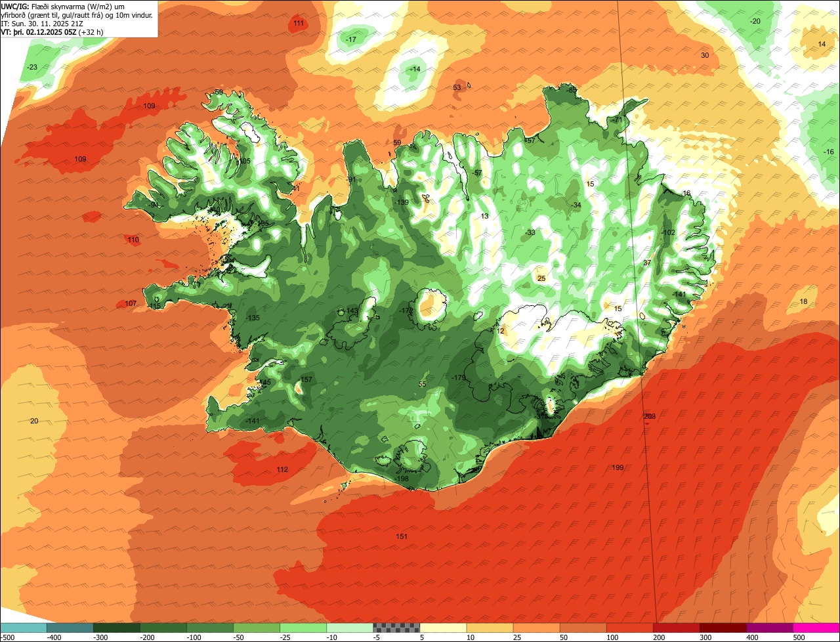Click the map value -102
Image resolution: width=840 pixels, height=642 pixels.
[668, 232]
